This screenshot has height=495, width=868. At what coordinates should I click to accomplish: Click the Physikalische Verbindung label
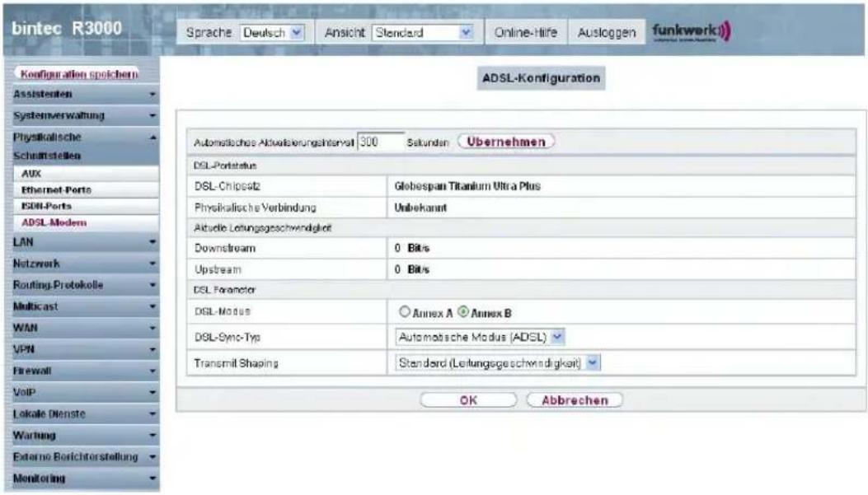[x=256, y=208]
